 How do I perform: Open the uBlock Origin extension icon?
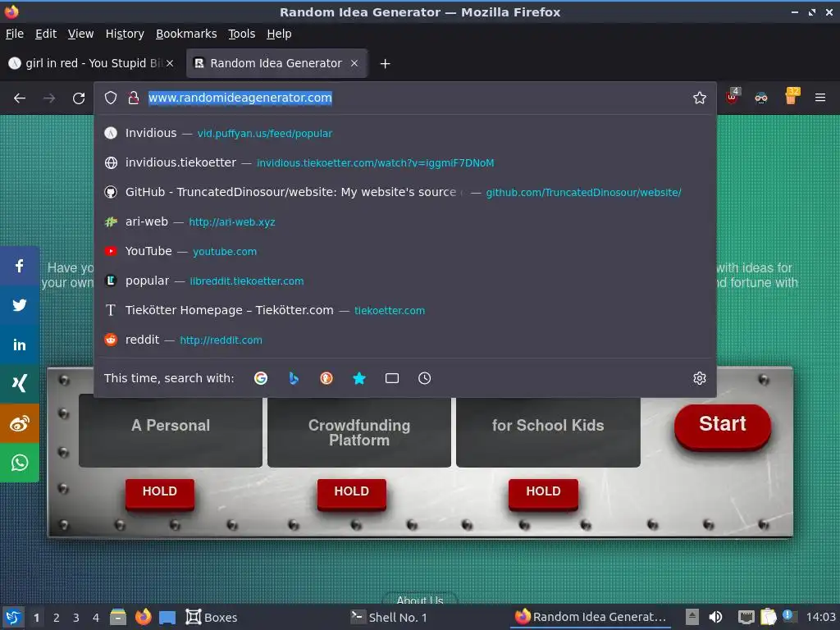click(x=732, y=97)
